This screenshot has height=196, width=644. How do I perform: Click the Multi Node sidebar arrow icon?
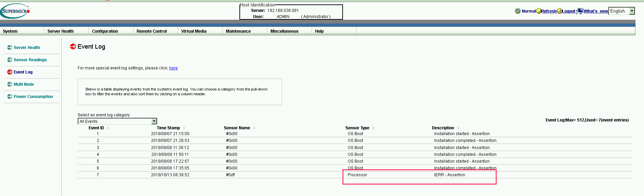10,84
